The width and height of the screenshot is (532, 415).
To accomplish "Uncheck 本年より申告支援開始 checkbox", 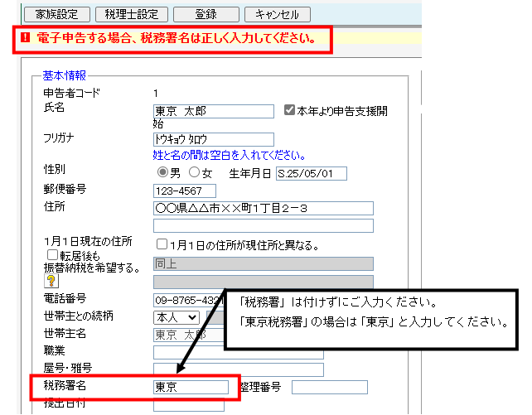I will coord(289,110).
